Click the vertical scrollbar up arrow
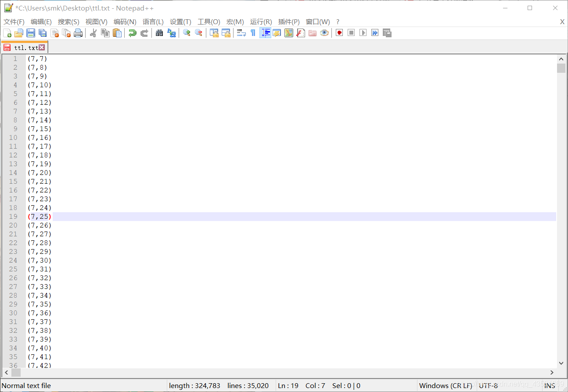This screenshot has width=568, height=392. (561, 59)
